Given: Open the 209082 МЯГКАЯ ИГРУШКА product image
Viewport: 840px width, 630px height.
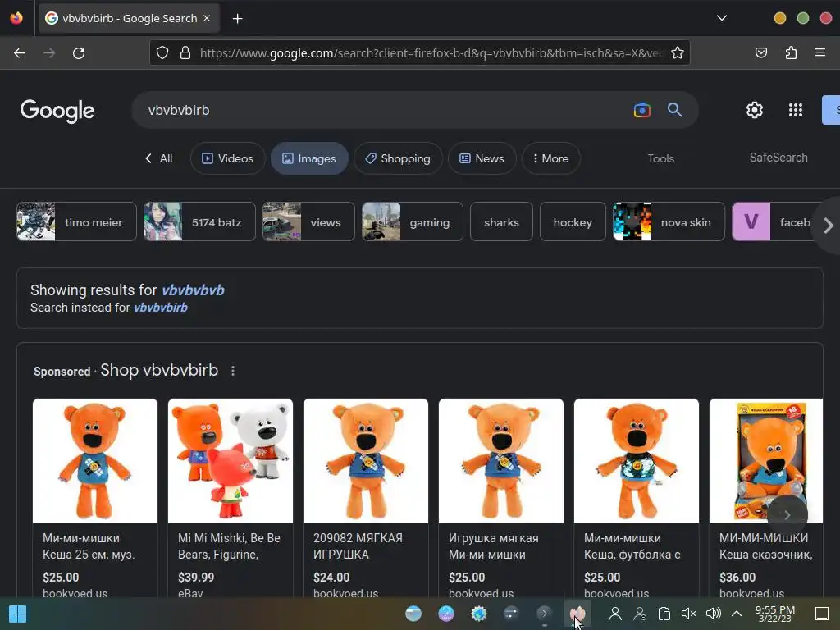Looking at the screenshot, I should click(x=365, y=461).
